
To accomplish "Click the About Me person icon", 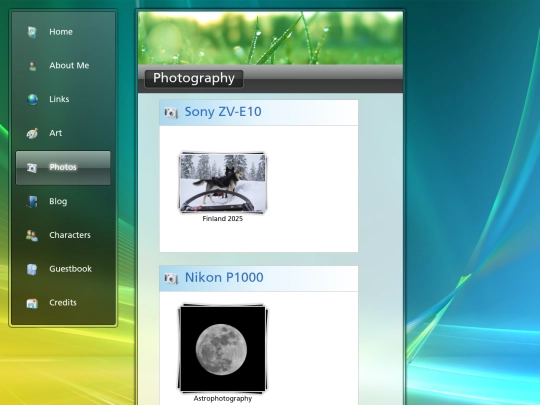I will (32, 66).
